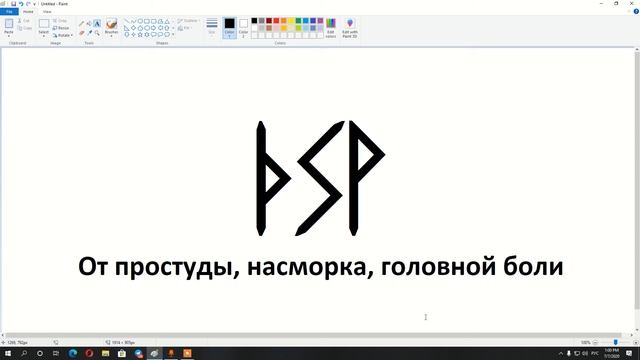Click Edit with Paint 3D
Viewport: 640px width, 360px height.
point(350,28)
